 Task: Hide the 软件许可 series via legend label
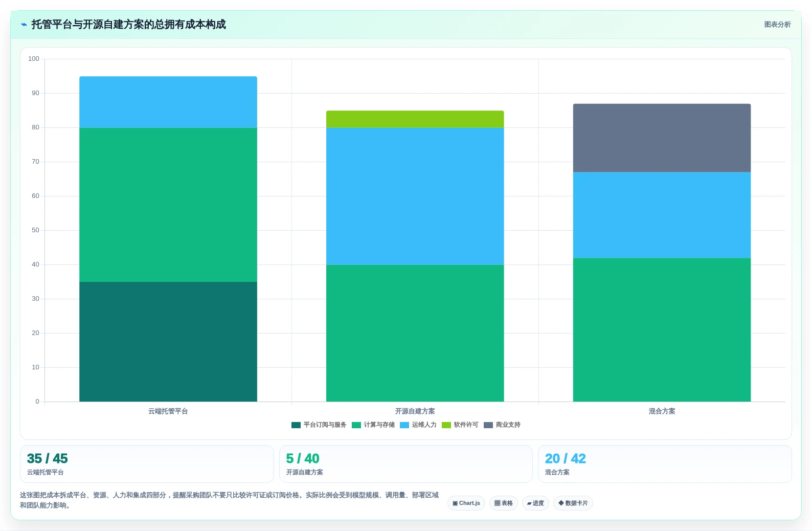pyautogui.click(x=466, y=425)
